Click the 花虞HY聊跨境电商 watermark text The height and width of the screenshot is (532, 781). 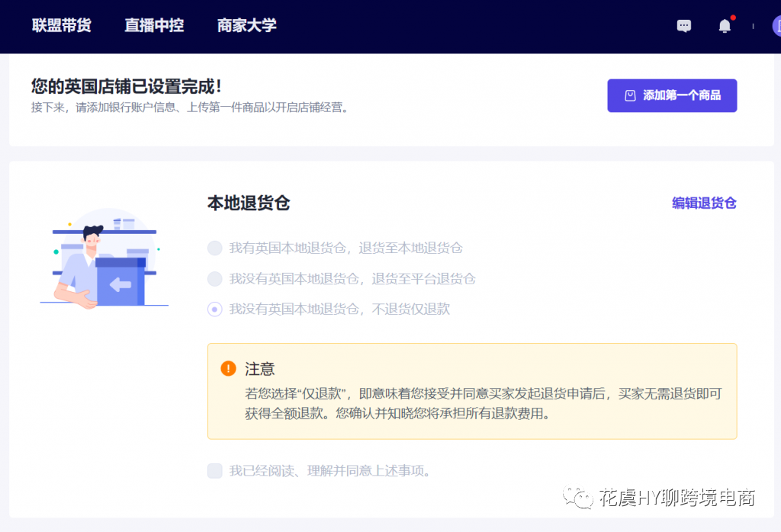677,498
